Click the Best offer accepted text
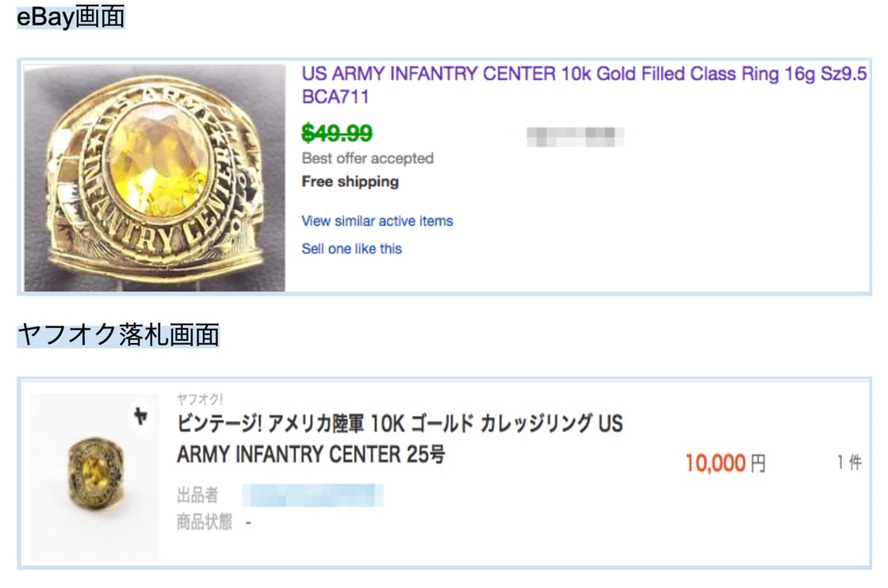The image size is (888, 588). 368,158
